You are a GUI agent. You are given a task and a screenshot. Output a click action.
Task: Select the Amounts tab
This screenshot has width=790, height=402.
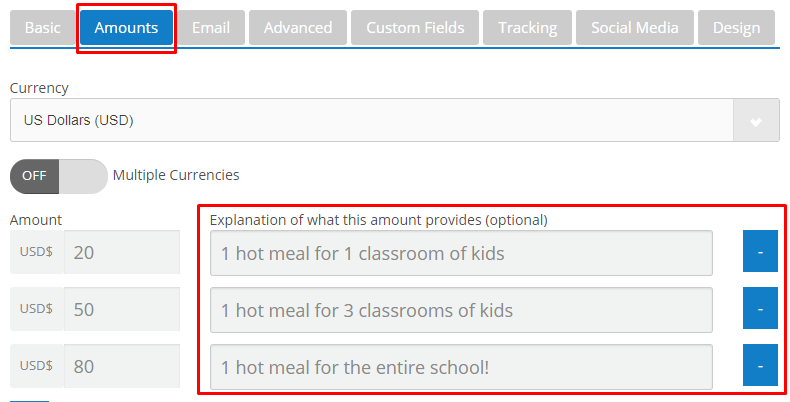126,28
